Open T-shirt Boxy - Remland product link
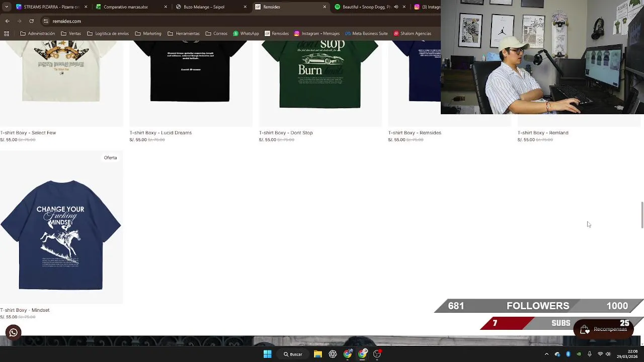This screenshot has width=644, height=362. (543, 133)
